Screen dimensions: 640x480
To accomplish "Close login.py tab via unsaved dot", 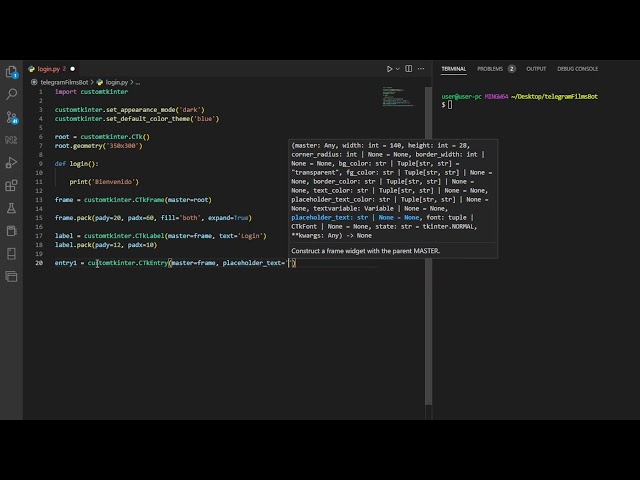I will [72, 69].
